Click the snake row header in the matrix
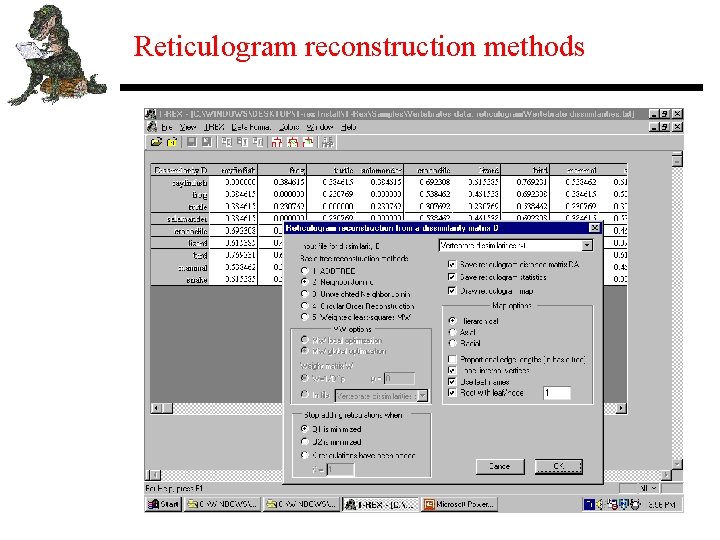 180,280
